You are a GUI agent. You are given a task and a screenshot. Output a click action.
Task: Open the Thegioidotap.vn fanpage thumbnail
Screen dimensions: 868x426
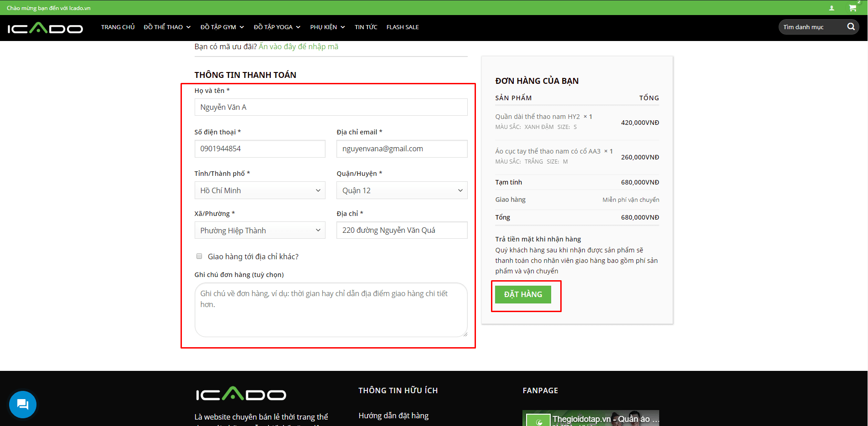[x=590, y=418]
